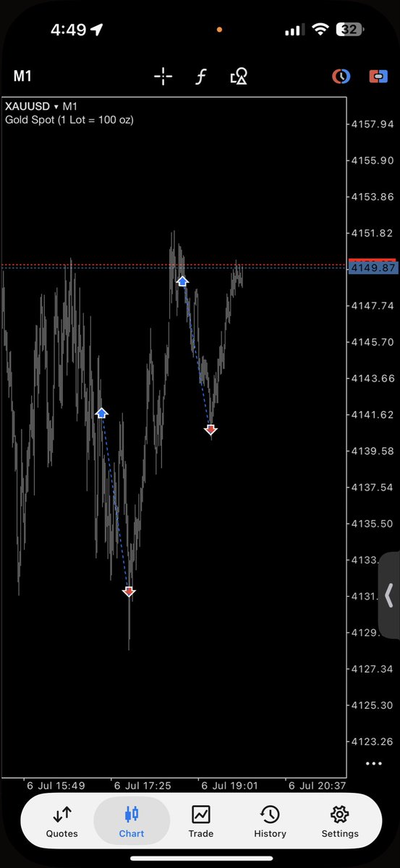Tap the blue buy arrow near 4149
The image size is (400, 868).
coord(182,281)
